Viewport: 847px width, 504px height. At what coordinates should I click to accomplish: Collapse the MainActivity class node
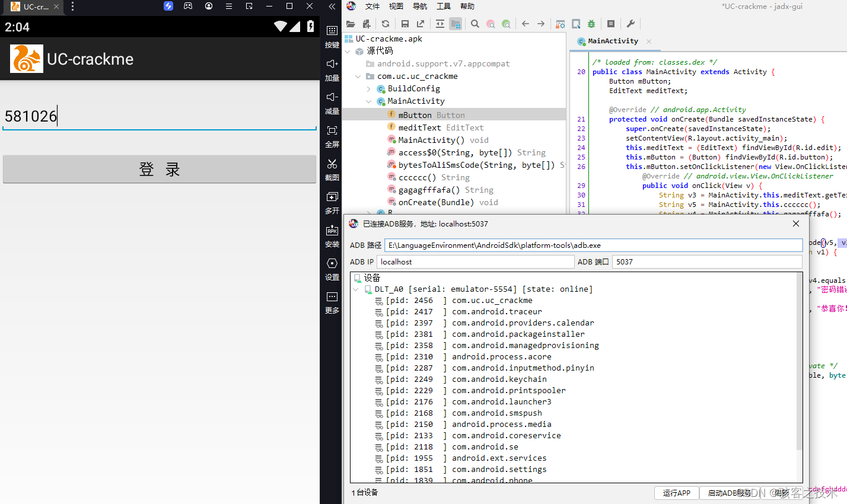pos(368,101)
